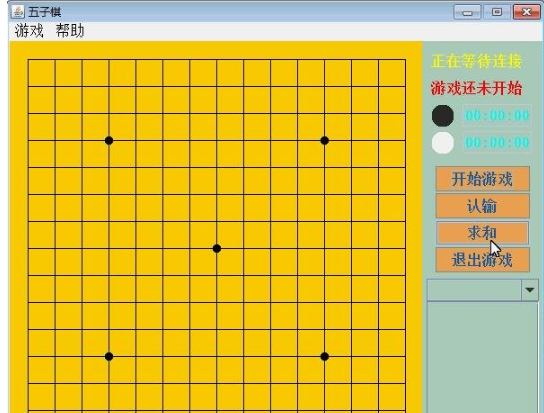
Task: Click the 退出游戏 button
Action: 482,260
